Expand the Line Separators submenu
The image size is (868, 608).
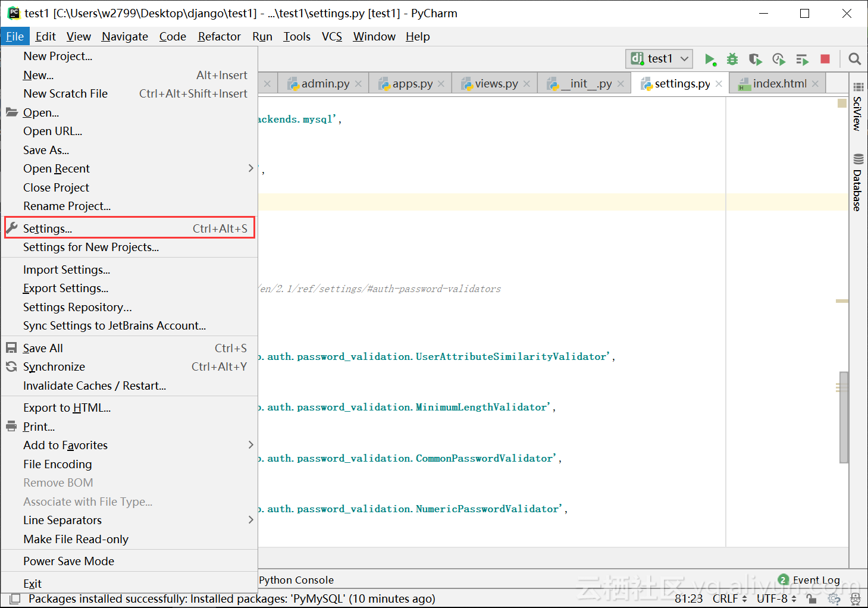[130, 520]
